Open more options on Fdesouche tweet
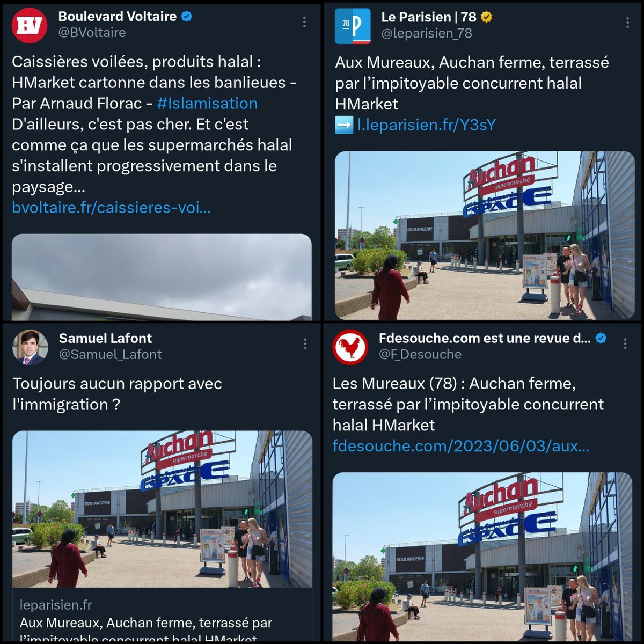 click(625, 344)
